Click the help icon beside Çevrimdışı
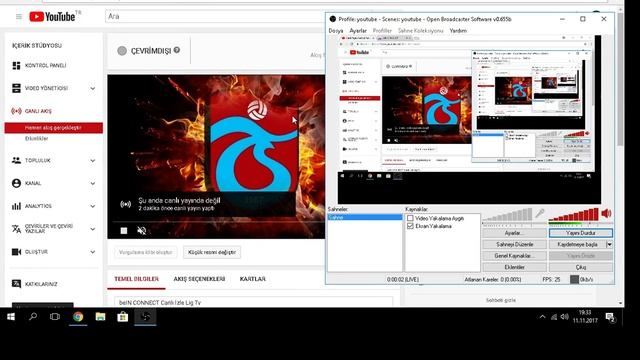The width and height of the screenshot is (640, 360). [x=177, y=50]
